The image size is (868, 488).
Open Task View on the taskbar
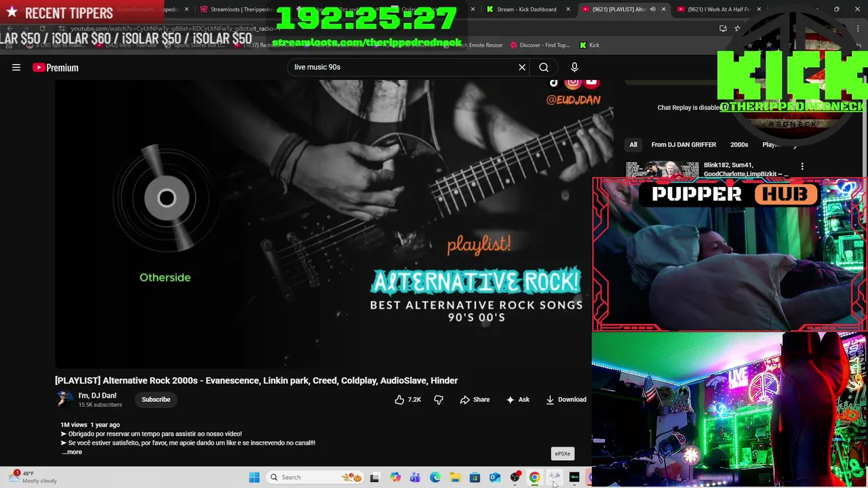tap(374, 477)
